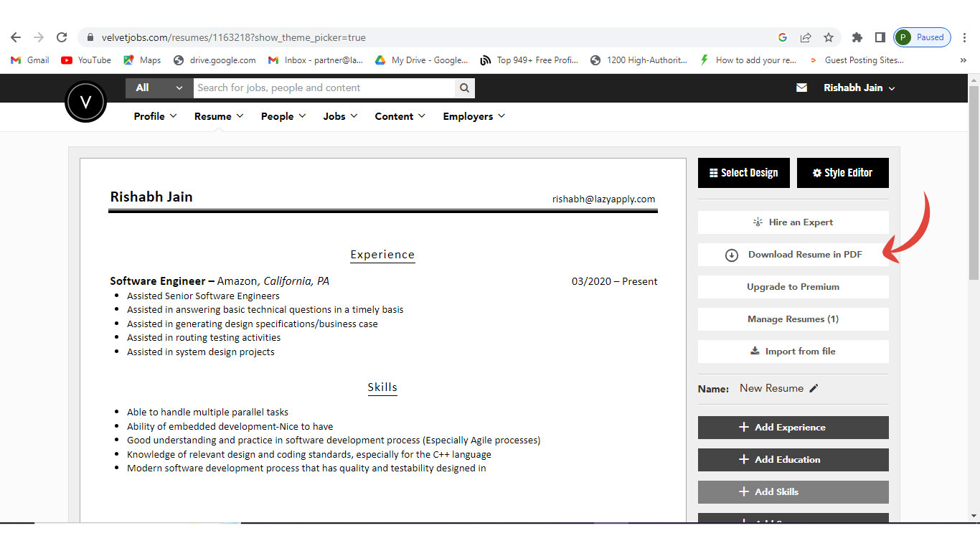The width and height of the screenshot is (980, 551).
Task: Click the pencil icon to rename resume
Action: click(814, 388)
